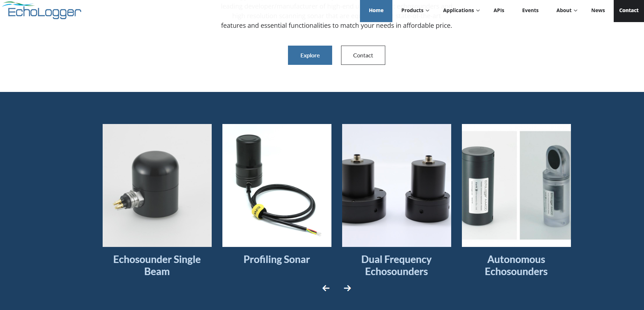Advance carousel with right arrow
The height and width of the screenshot is (310, 644).
tap(347, 288)
